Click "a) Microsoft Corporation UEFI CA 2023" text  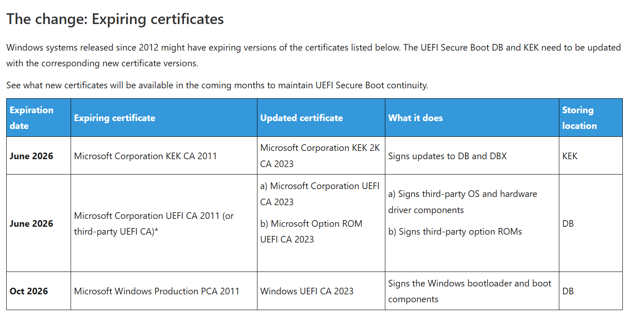tap(320, 194)
